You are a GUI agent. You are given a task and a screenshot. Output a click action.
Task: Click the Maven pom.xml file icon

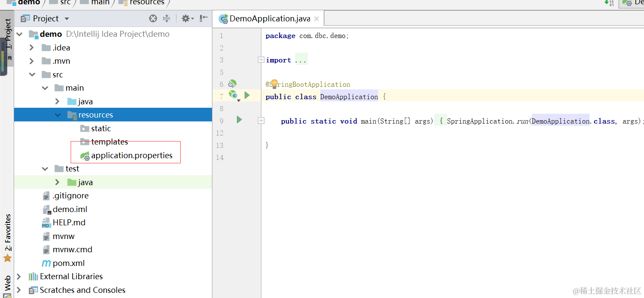(46, 263)
